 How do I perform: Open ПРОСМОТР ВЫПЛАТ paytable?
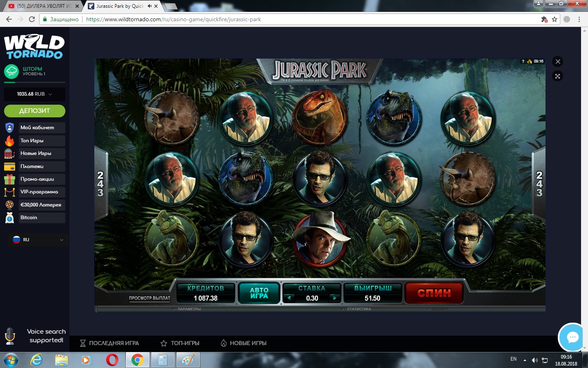pos(149,298)
